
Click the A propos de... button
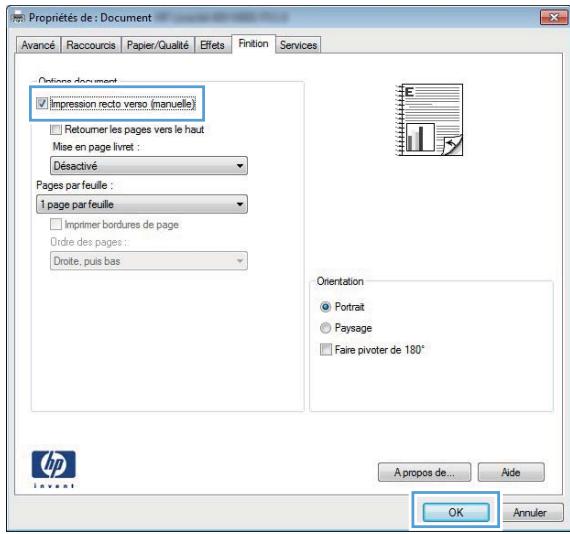(x=424, y=472)
